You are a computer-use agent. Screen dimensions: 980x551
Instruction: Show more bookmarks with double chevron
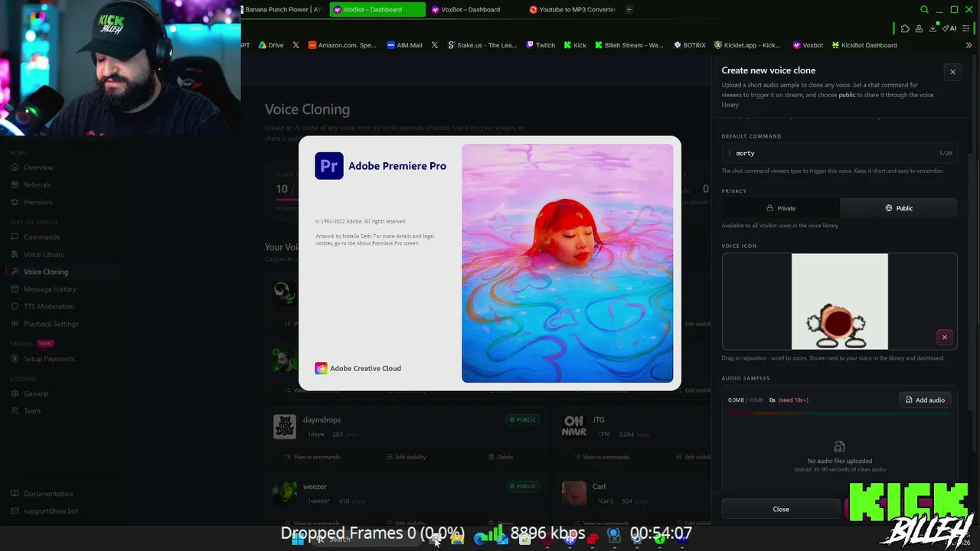(969, 45)
